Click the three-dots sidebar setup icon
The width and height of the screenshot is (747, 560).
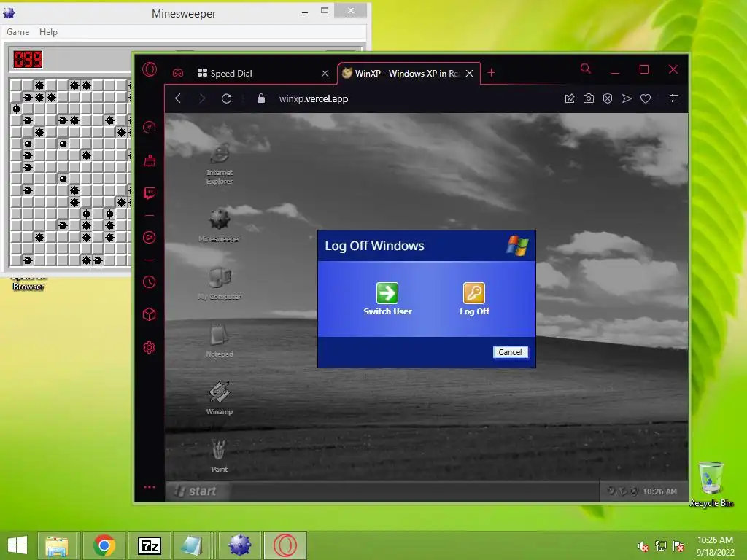click(150, 486)
